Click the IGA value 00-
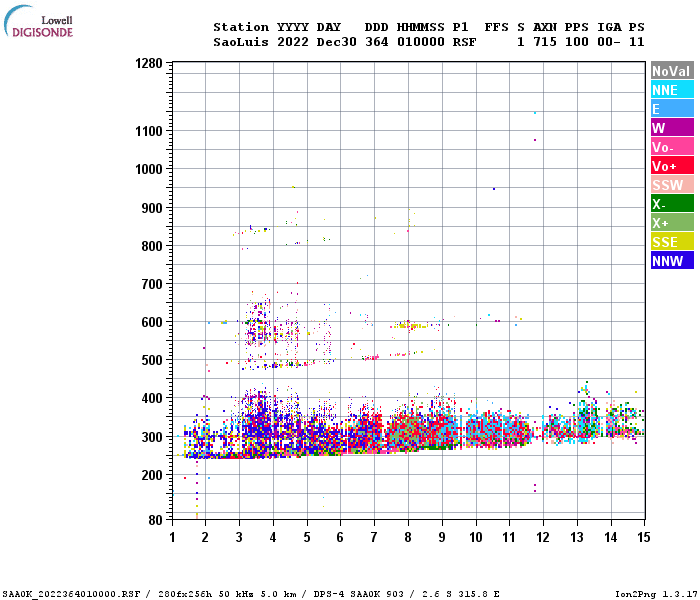Image resolution: width=700 pixels, height=600 pixels. [608, 42]
